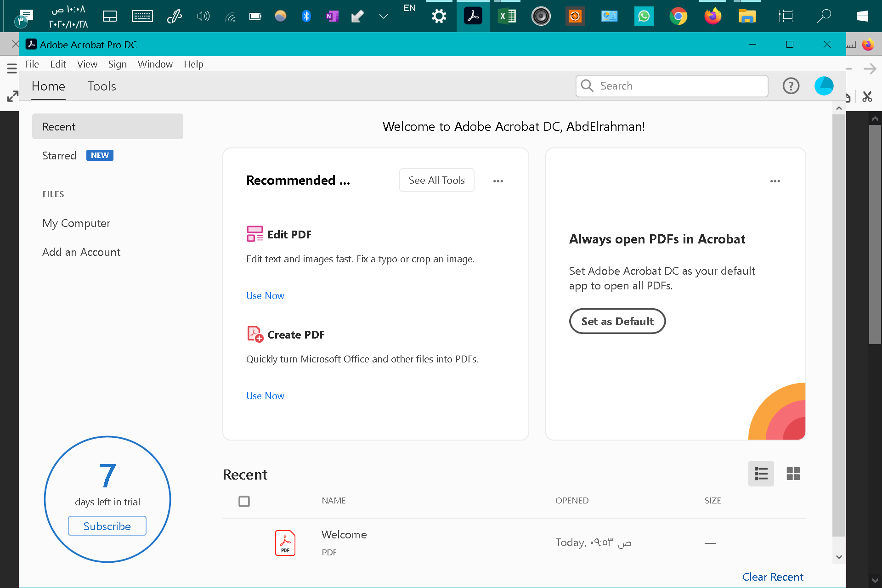The height and width of the screenshot is (588, 882).
Task: Open File Explorer from taskbar
Action: pos(747,17)
